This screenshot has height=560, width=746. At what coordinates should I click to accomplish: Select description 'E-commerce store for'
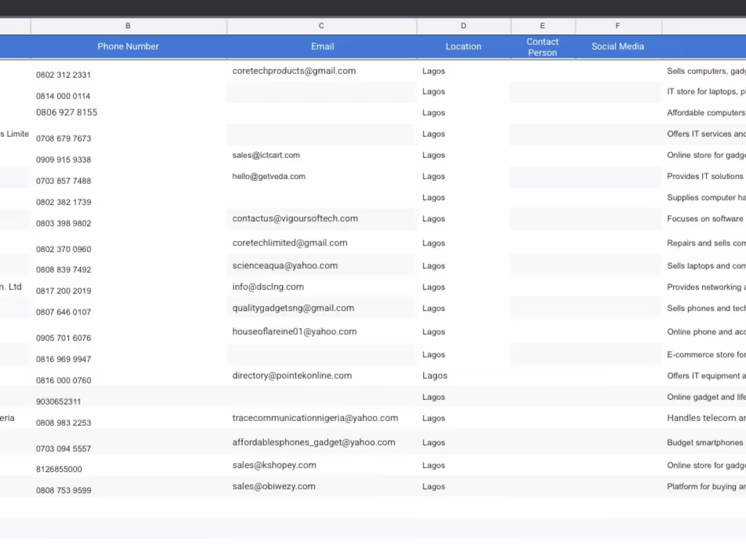[x=706, y=355]
